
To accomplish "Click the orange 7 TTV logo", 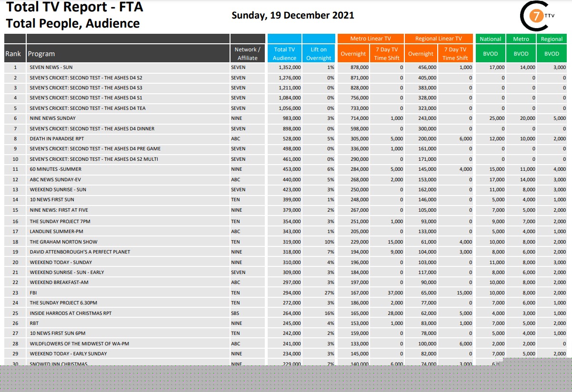I will pos(536,17).
